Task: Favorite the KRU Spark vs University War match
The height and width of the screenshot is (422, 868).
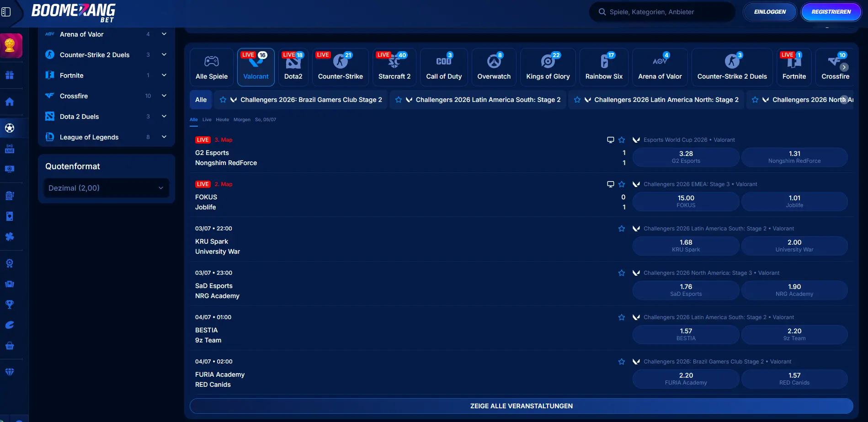Action: click(622, 229)
